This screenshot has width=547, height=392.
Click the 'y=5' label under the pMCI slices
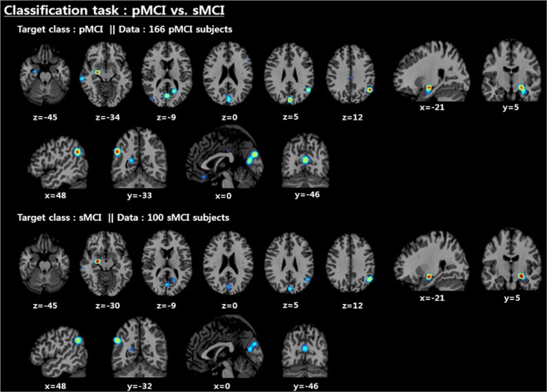point(510,107)
